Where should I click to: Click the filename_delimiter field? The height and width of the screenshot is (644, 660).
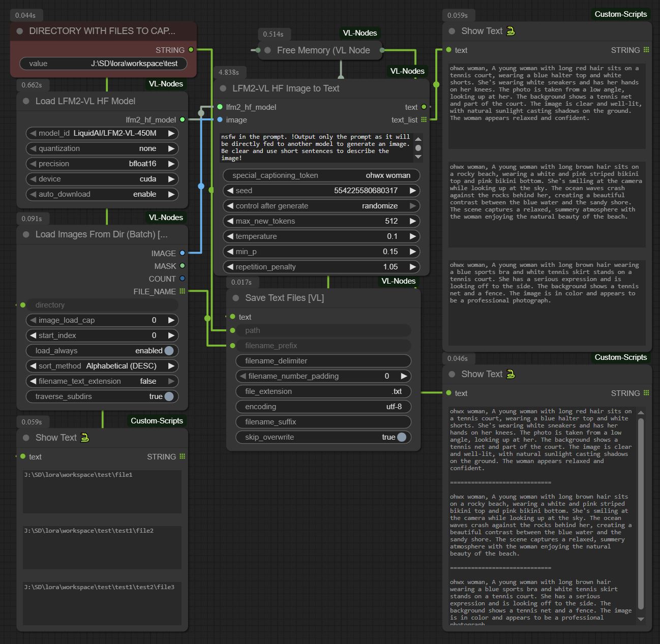point(323,361)
